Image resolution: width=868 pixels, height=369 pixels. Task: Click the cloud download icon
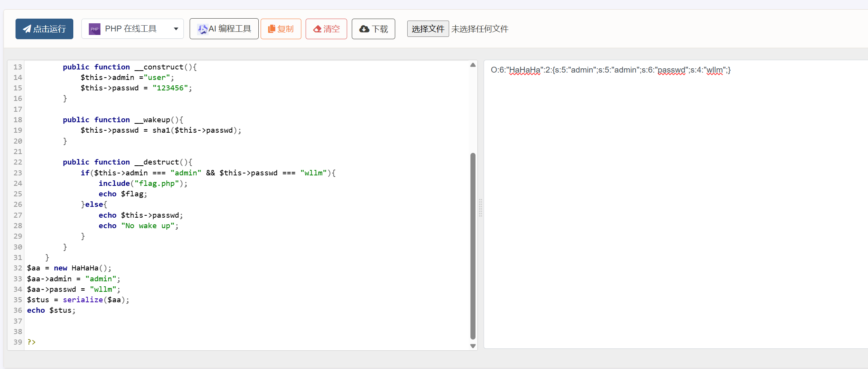click(364, 29)
